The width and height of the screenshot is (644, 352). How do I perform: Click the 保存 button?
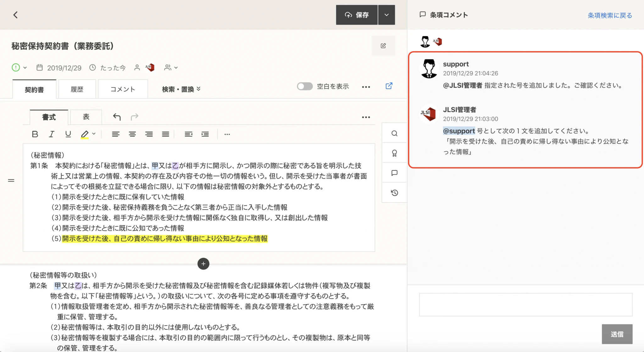[357, 15]
